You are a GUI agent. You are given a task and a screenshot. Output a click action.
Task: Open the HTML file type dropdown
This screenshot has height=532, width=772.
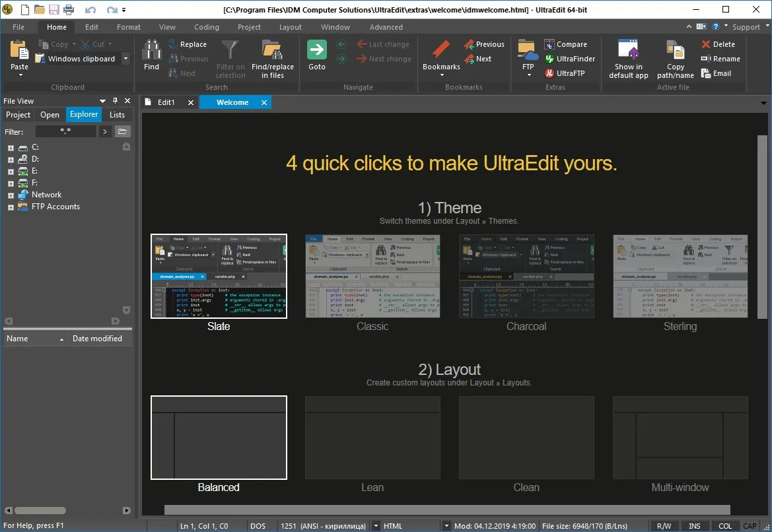(446, 526)
